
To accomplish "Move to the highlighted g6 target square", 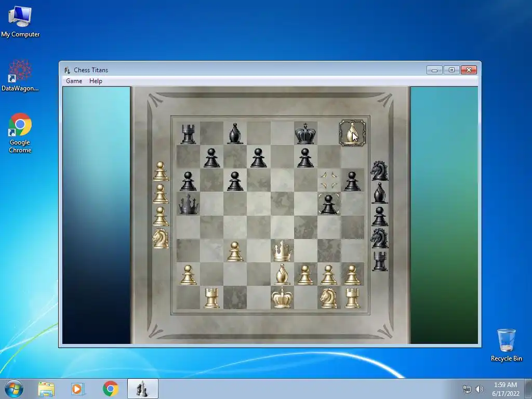I will [329, 180].
